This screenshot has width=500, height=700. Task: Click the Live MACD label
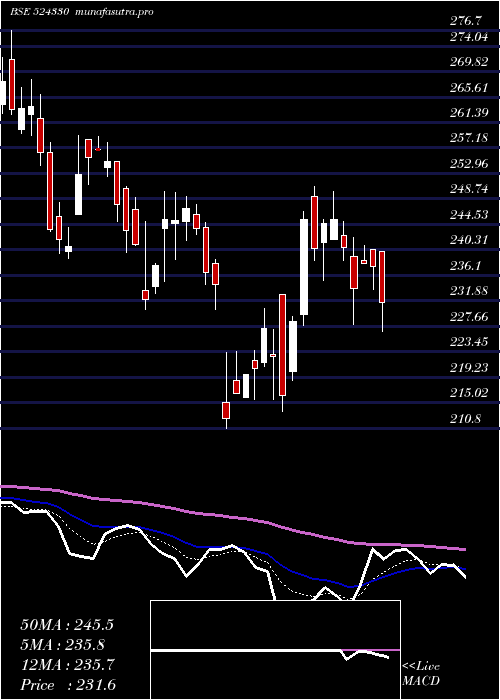click(421, 674)
